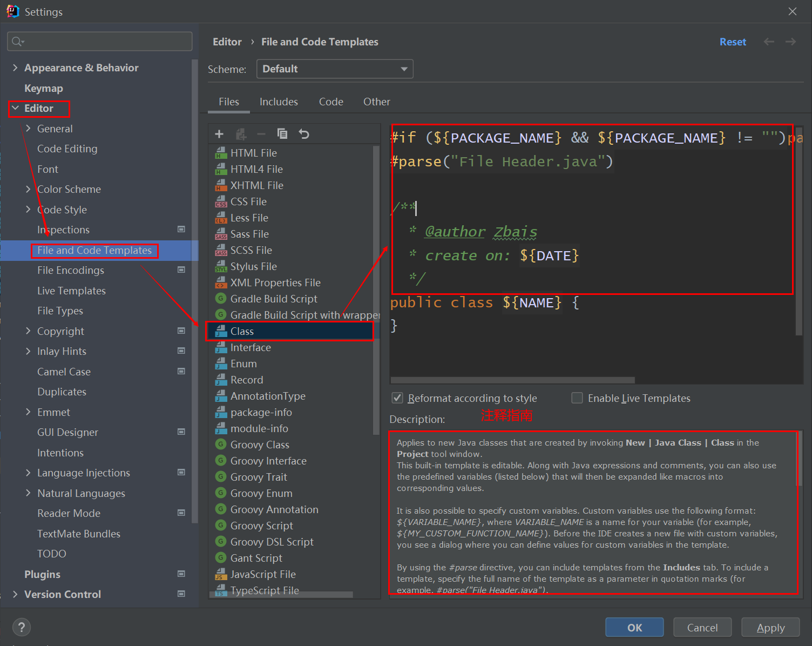Expand the Version Control section
This screenshot has width=812, height=646.
coord(15,594)
